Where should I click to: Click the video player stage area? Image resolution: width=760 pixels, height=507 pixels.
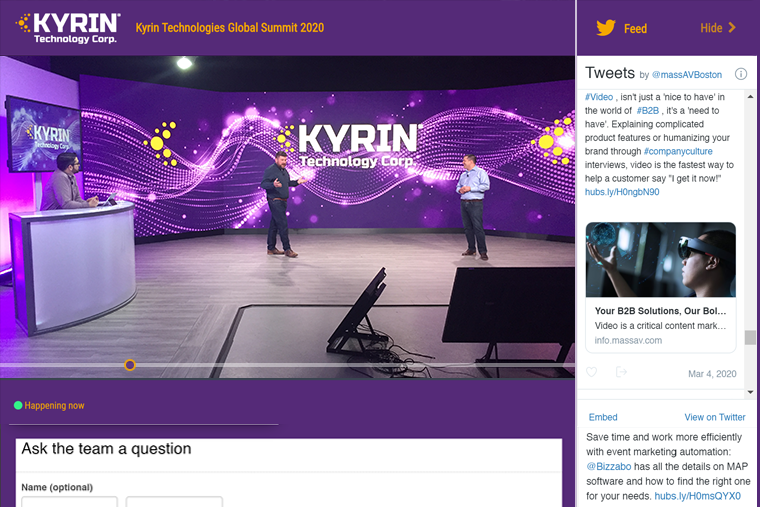pyautogui.click(x=287, y=217)
